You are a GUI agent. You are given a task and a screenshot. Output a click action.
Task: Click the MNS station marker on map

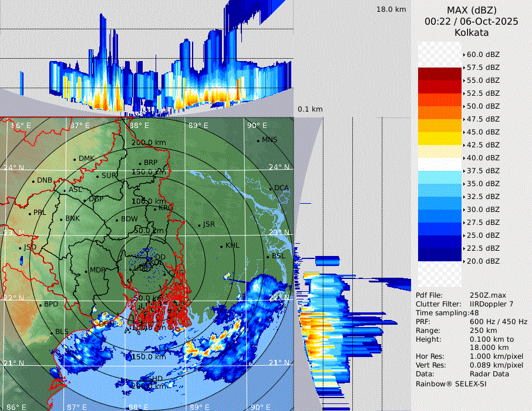258,140
